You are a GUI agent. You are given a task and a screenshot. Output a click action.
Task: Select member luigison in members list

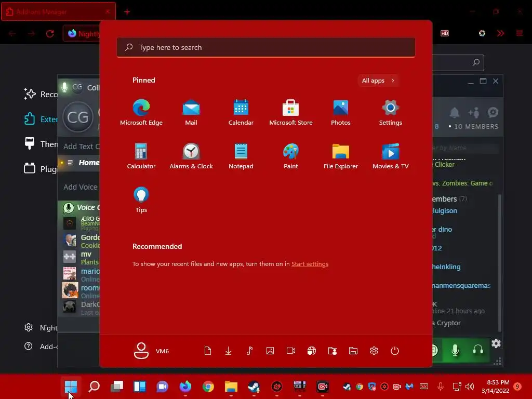coord(445,211)
